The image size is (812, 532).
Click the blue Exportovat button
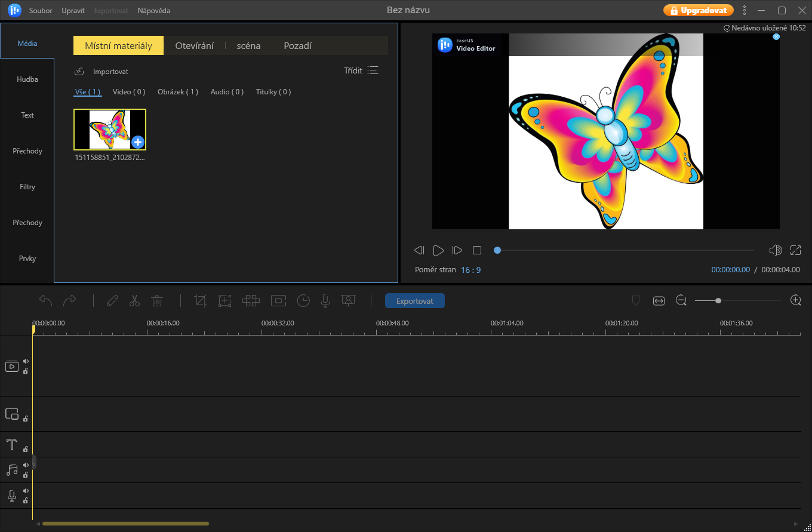pos(414,301)
